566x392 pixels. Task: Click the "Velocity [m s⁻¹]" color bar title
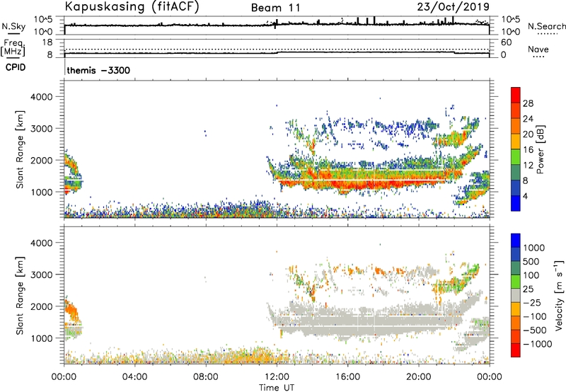(559, 295)
